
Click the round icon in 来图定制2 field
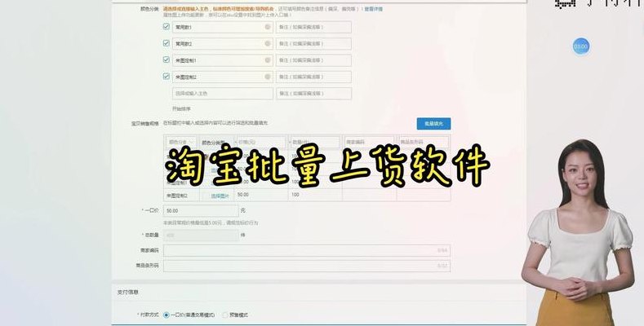pos(268,77)
